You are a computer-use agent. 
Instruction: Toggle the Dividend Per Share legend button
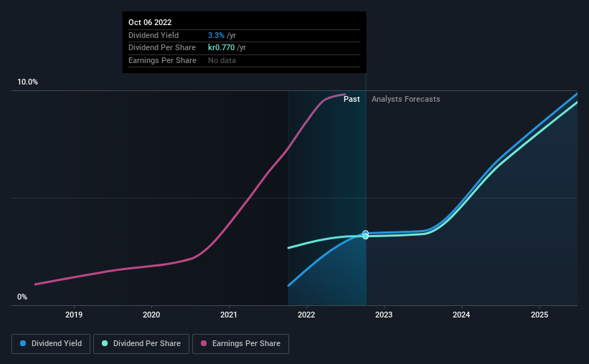141,344
